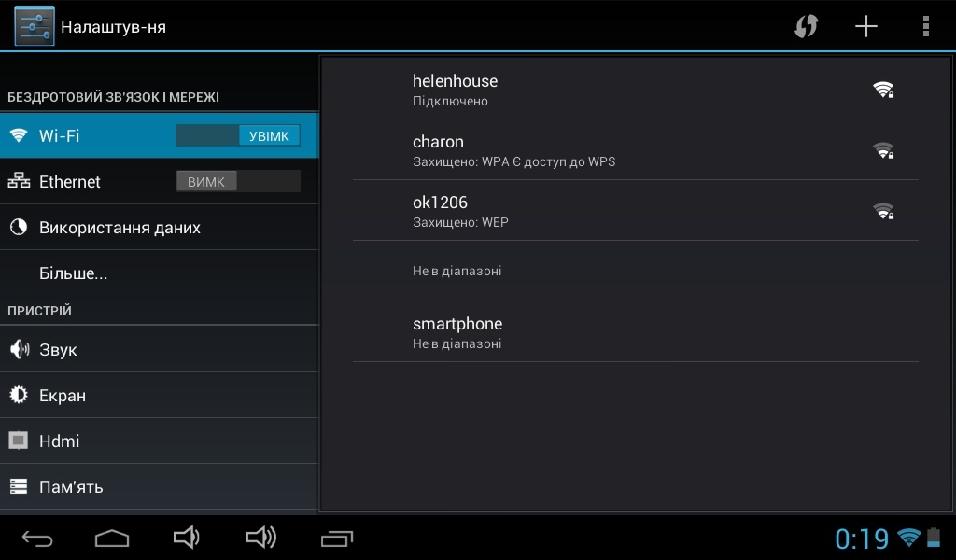Tap the out-of-range smartphone network
Image resolution: width=956 pixels, height=560 pixels.
tap(635, 332)
